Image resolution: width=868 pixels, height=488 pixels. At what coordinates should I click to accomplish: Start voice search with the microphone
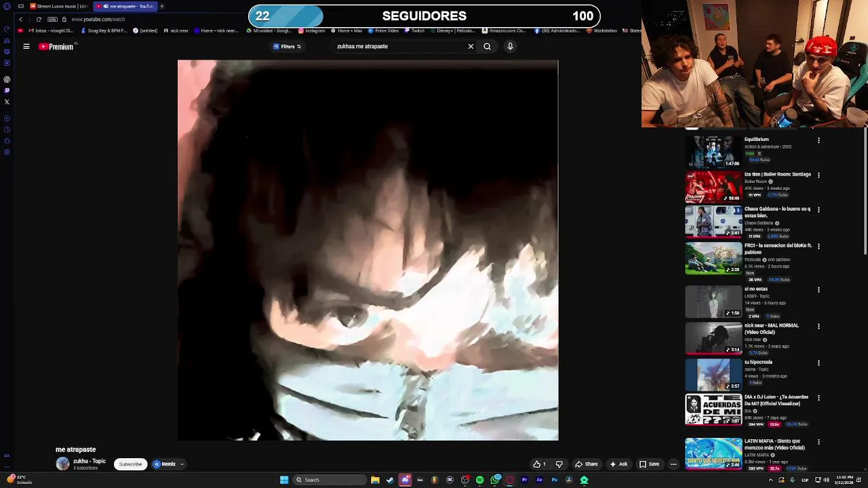coord(510,46)
